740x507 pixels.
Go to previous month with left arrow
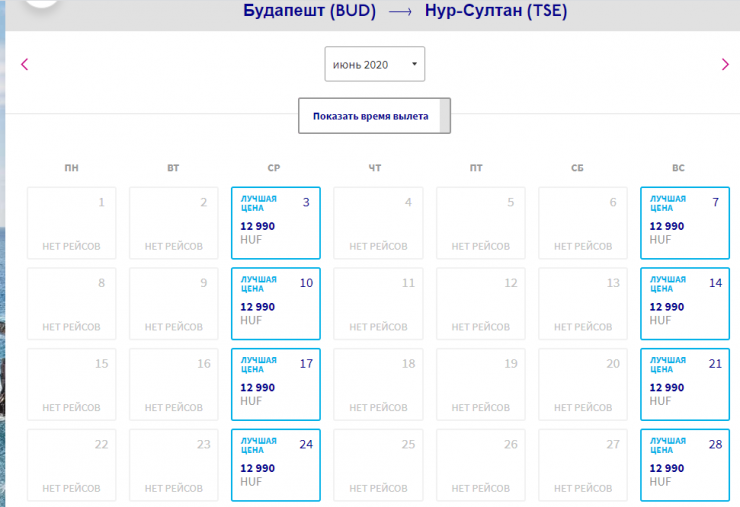coord(25,65)
